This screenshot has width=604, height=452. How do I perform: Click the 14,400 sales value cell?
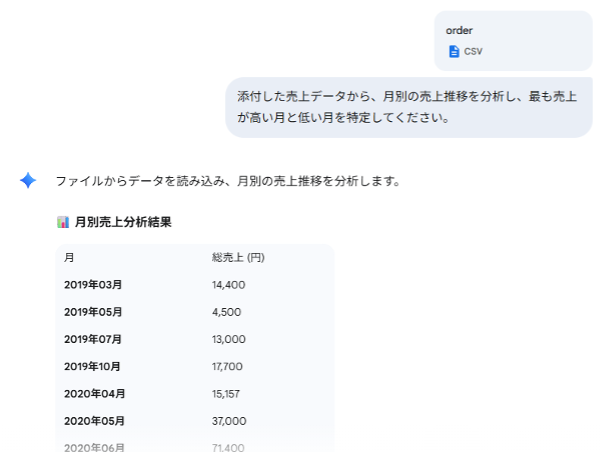click(229, 285)
